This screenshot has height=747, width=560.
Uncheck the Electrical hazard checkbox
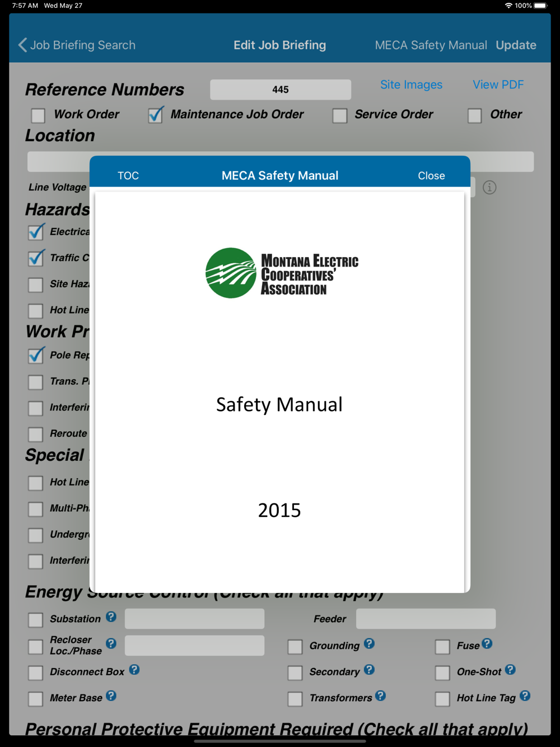click(x=36, y=232)
